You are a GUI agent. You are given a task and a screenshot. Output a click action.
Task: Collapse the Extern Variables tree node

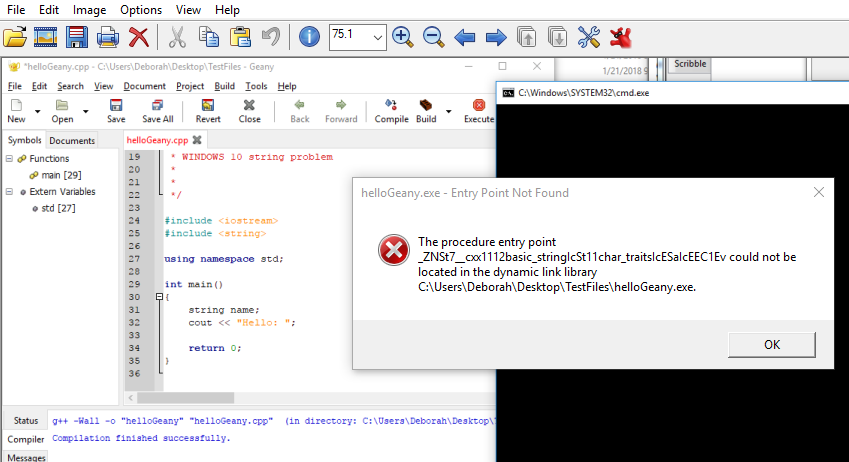pyautogui.click(x=9, y=191)
